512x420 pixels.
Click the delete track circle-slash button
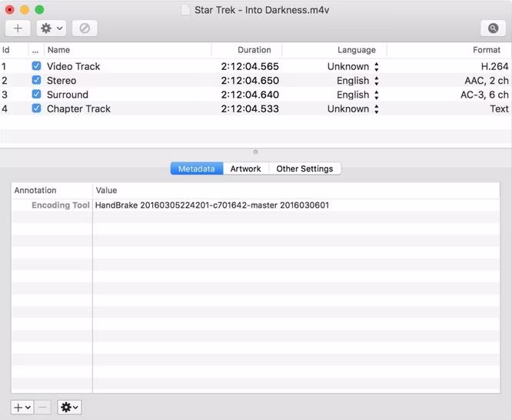point(85,28)
